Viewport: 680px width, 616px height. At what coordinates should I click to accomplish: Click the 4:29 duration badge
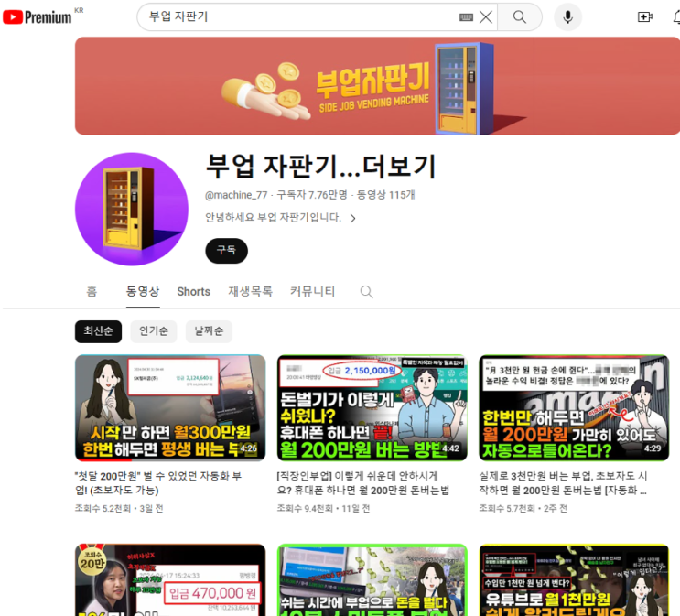(x=653, y=448)
